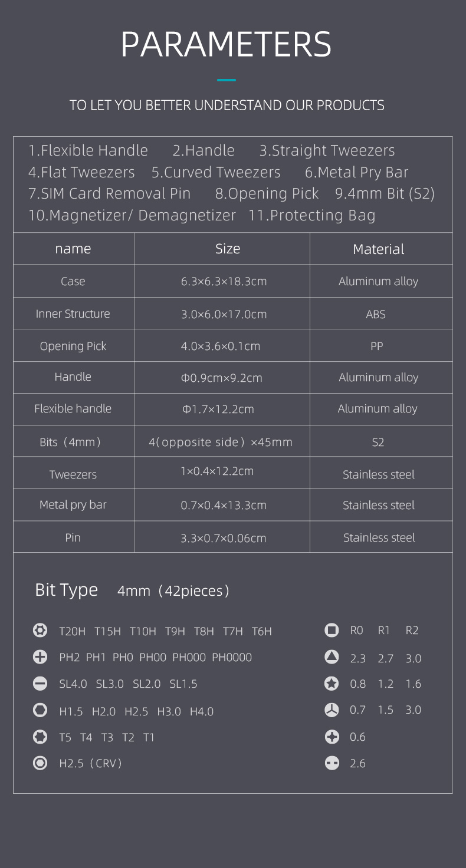The image size is (466, 868).
Task: Click the Torx security bit icon beside T20H
Action: tap(40, 631)
